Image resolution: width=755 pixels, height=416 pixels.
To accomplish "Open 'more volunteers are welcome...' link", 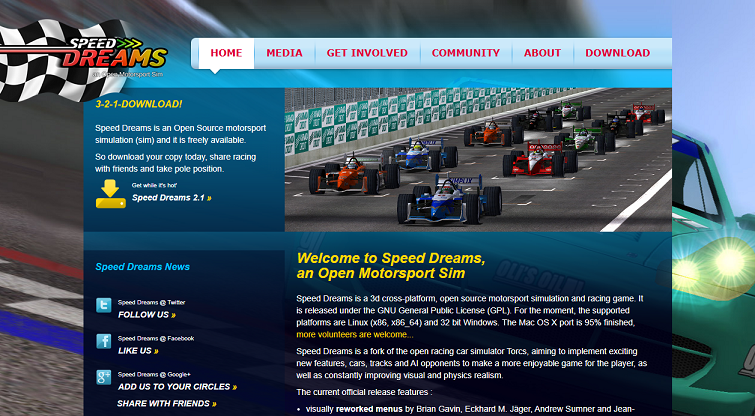I will 355,335.
